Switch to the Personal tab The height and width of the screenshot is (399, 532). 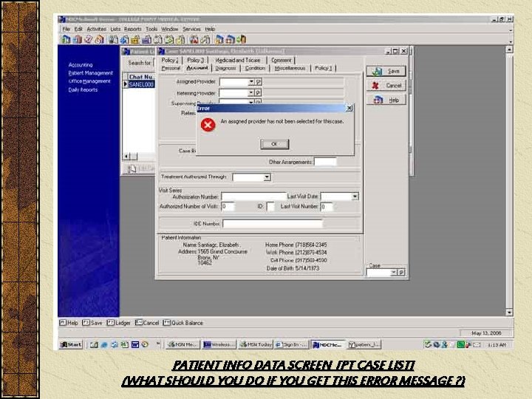(171, 68)
